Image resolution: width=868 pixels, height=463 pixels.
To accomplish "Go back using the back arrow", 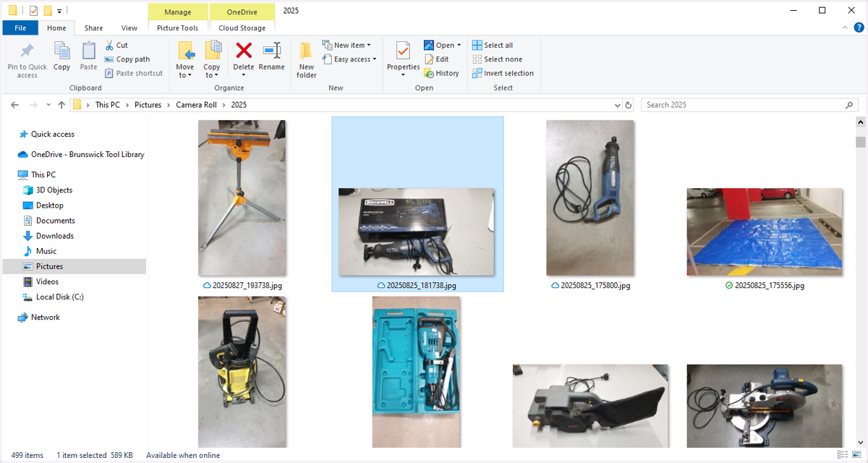I will pyautogui.click(x=14, y=105).
